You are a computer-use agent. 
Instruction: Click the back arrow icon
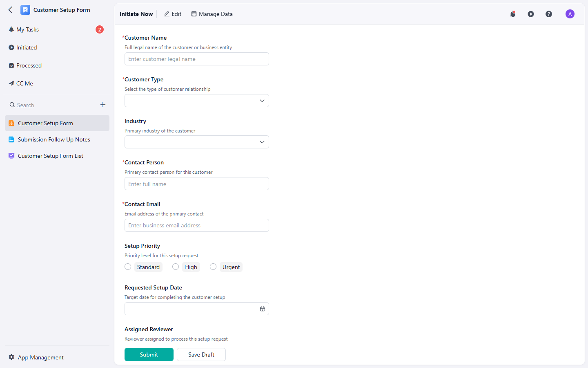pos(11,10)
